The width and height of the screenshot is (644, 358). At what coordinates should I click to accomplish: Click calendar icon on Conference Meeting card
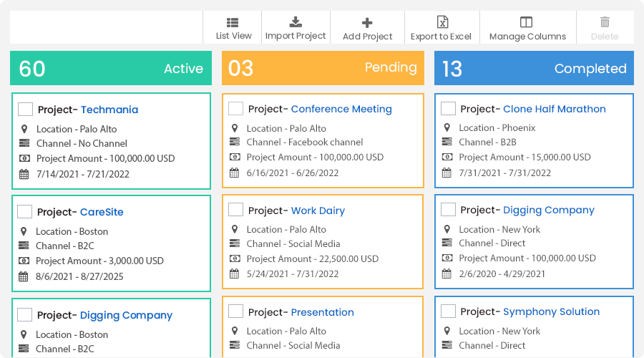(234, 173)
